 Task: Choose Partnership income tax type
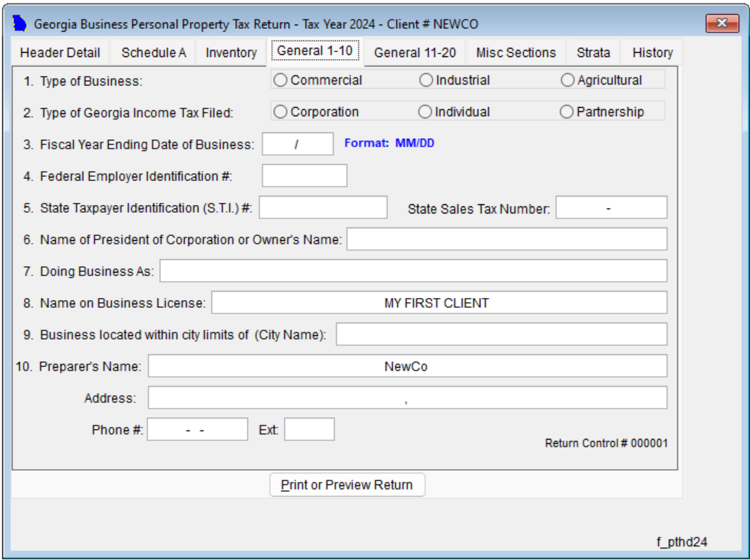(567, 112)
